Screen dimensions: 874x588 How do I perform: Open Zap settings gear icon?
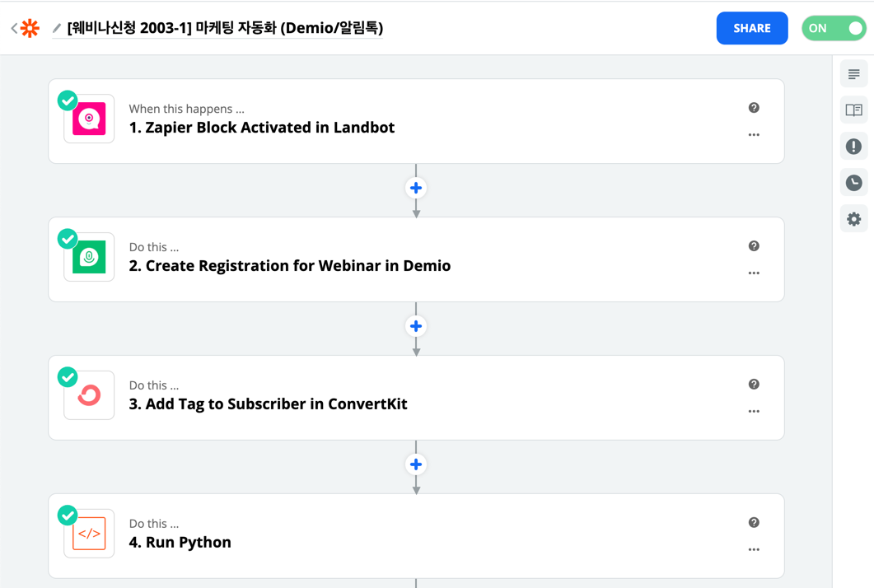tap(853, 219)
